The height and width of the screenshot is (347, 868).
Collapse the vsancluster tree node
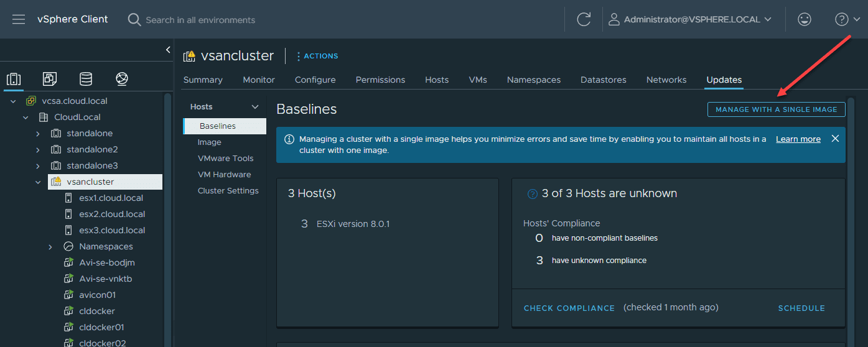point(38,182)
